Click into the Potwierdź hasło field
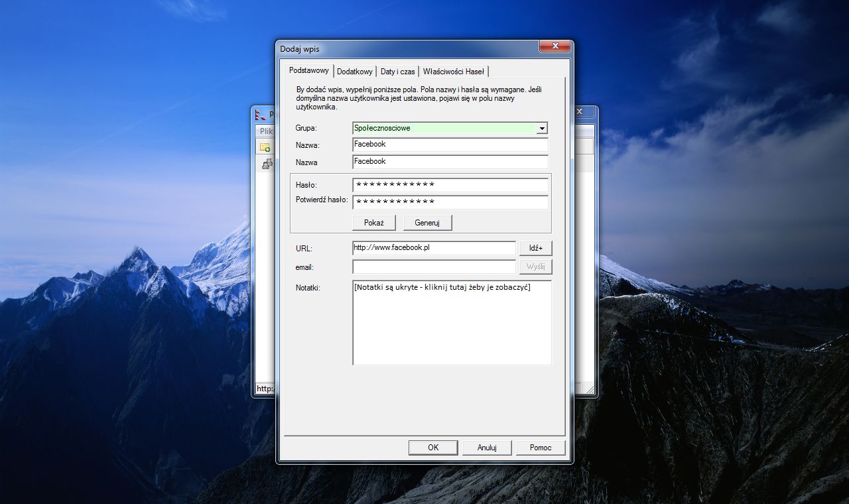This screenshot has height=504, width=849. tap(450, 202)
